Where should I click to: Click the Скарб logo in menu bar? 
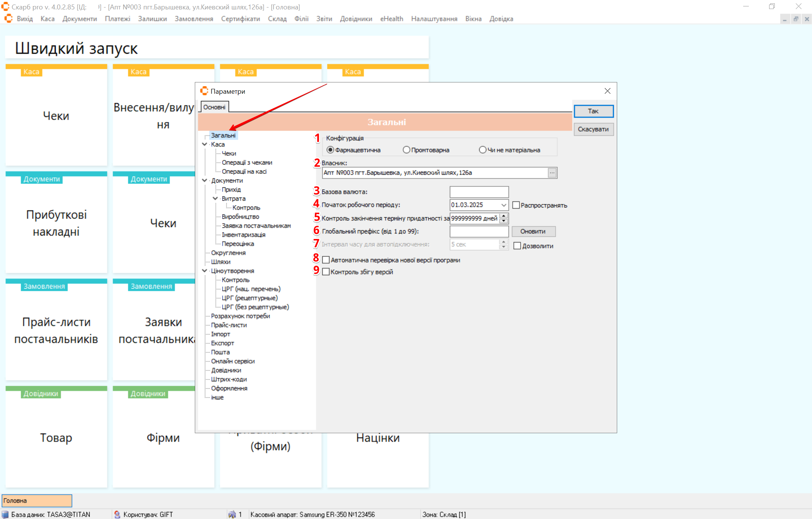click(x=8, y=19)
